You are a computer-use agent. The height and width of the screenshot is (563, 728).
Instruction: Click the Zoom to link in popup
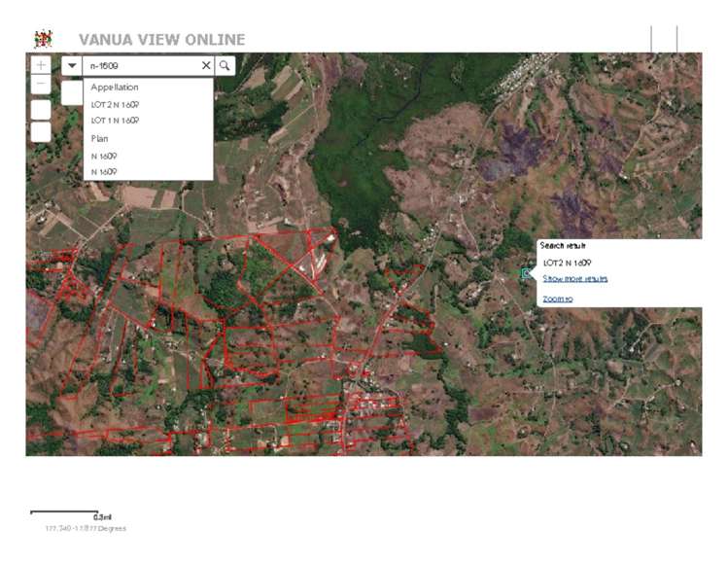tap(557, 299)
